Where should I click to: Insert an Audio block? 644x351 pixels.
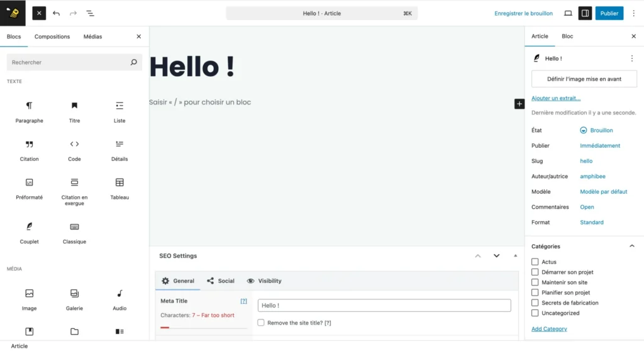pyautogui.click(x=119, y=299)
